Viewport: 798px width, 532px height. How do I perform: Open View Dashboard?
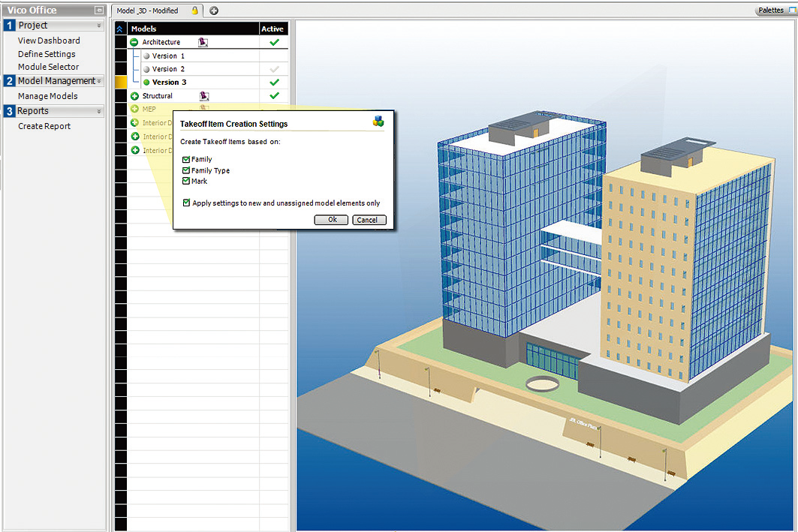(x=49, y=41)
